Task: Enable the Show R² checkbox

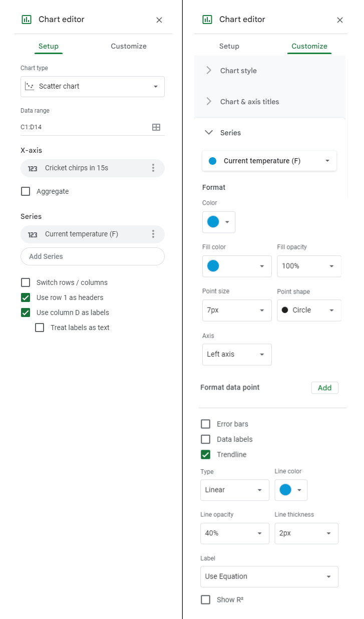Action: 205,599
